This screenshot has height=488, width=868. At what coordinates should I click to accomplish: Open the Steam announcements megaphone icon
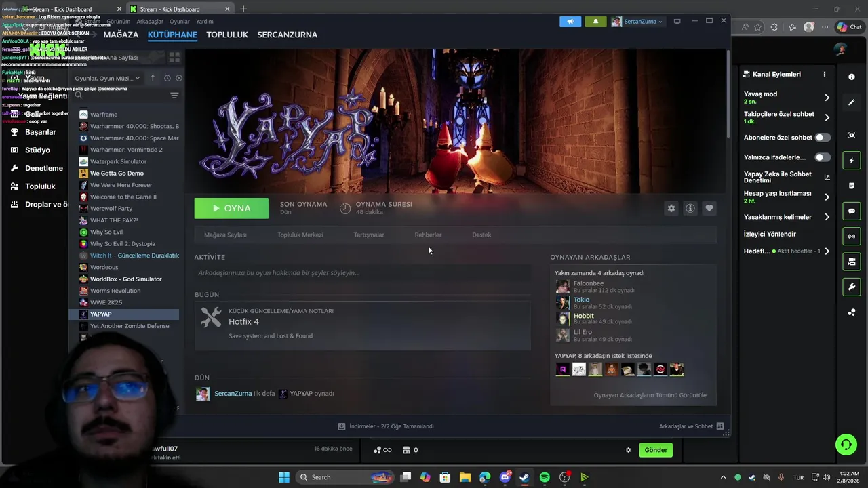coord(570,22)
